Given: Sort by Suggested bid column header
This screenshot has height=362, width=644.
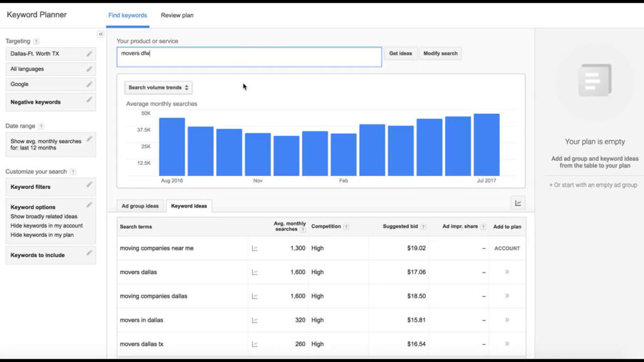Looking at the screenshot, I should click(400, 226).
